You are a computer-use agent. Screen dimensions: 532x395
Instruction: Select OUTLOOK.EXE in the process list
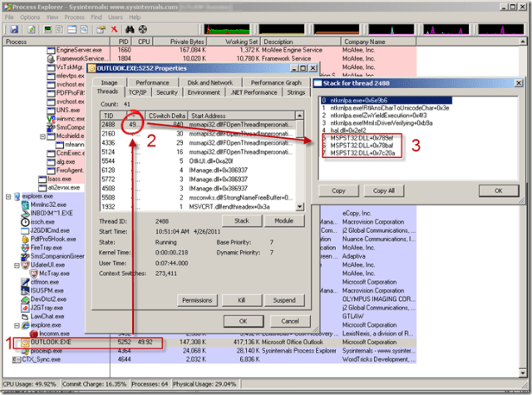pos(52,342)
